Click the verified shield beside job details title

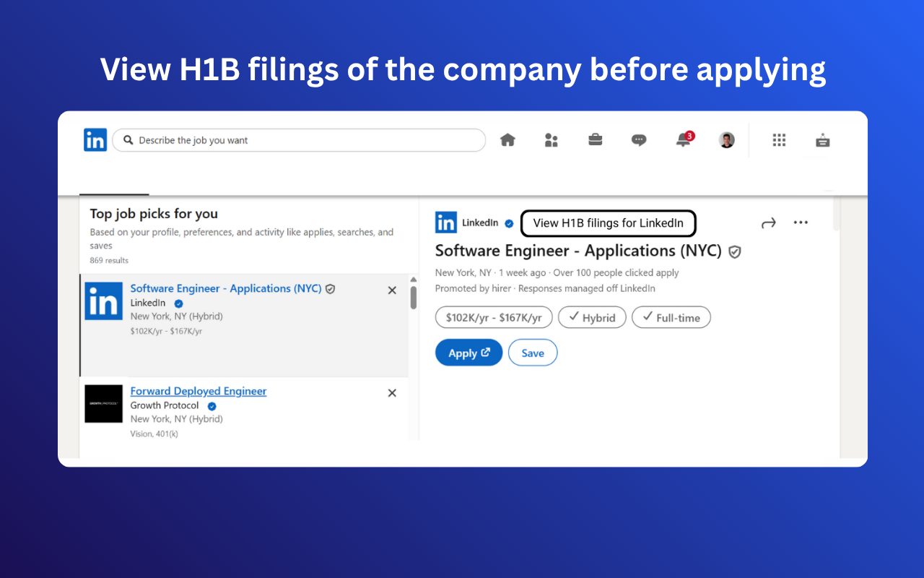point(735,251)
